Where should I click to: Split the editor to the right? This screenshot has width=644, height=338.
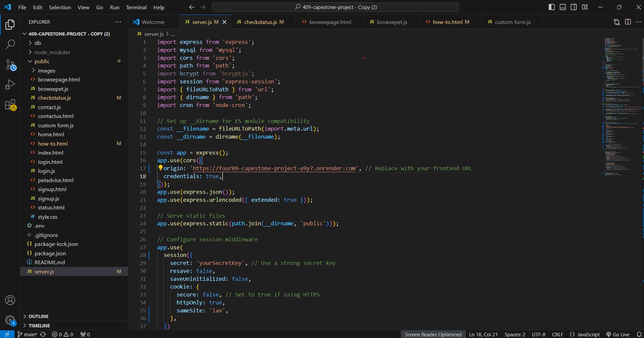point(628,22)
